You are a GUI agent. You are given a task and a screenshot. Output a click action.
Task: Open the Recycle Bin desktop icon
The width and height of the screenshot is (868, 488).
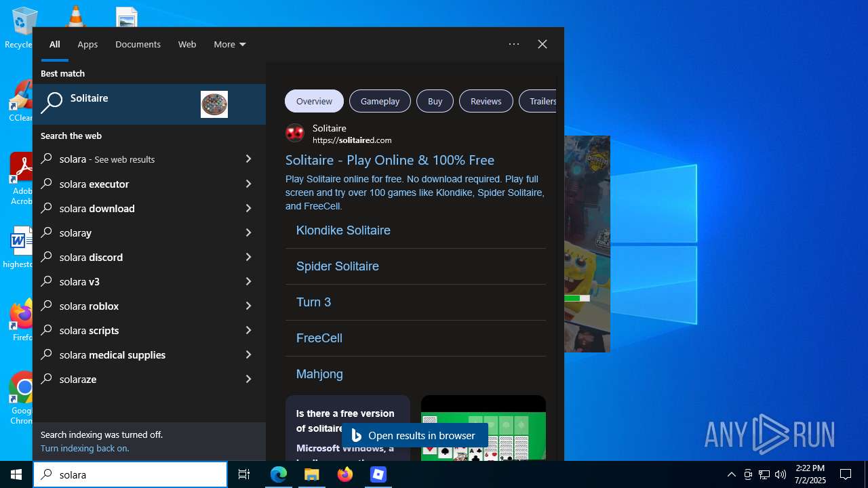(20, 27)
